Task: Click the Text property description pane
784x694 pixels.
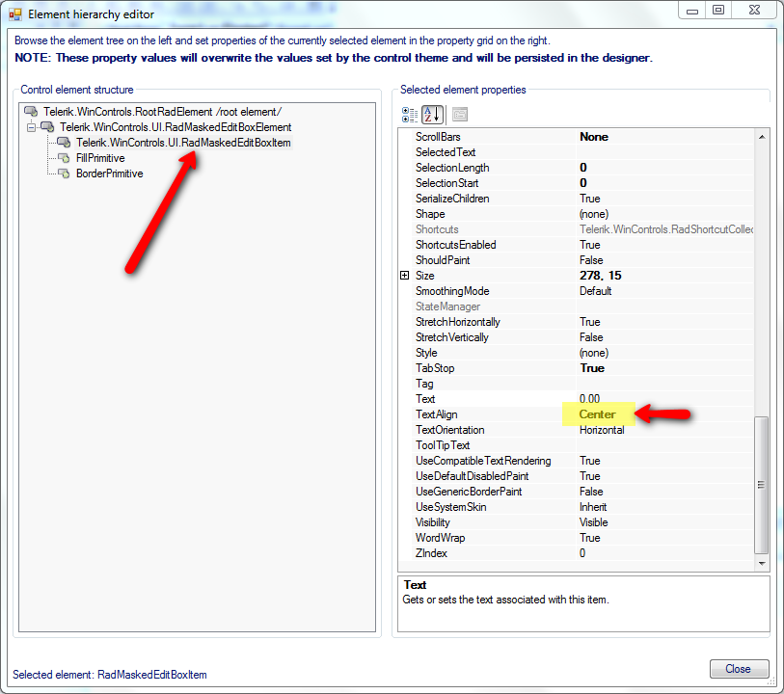Action: pyautogui.click(x=583, y=603)
